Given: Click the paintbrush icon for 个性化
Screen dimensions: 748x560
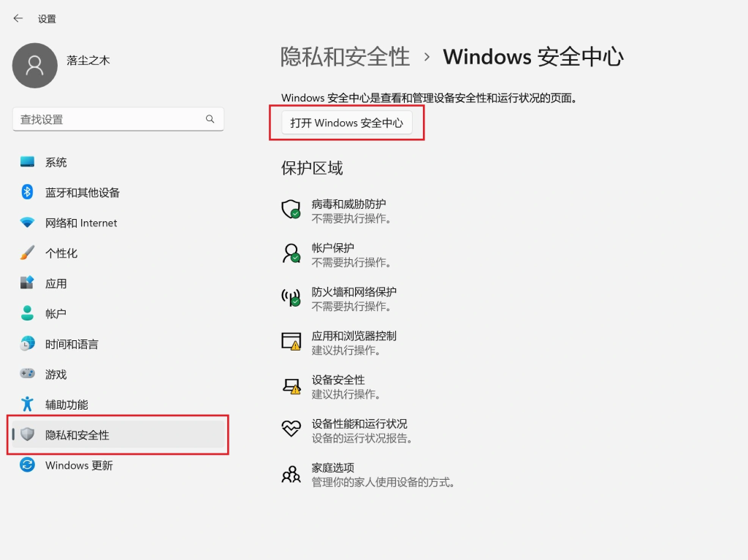Looking at the screenshot, I should 27,253.
